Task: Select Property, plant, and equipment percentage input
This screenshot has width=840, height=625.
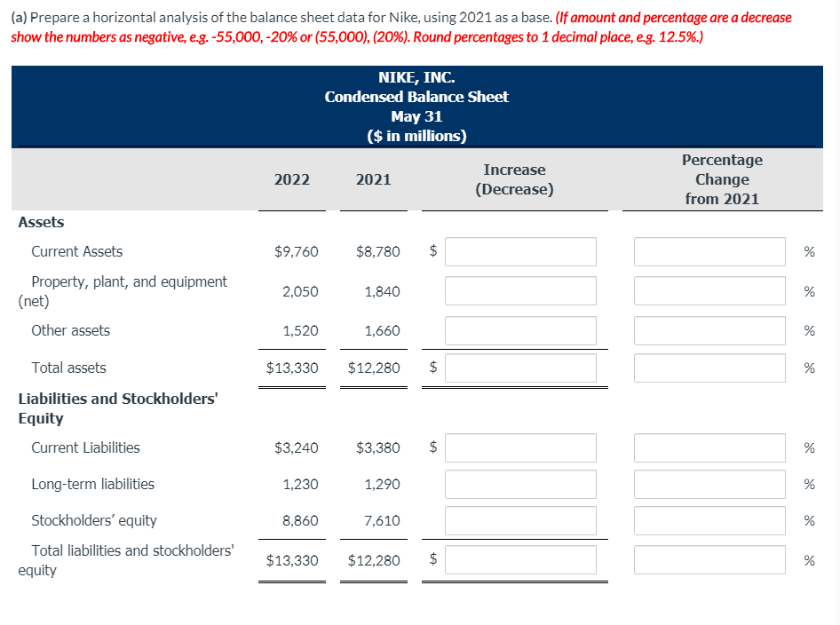Action: click(x=709, y=291)
